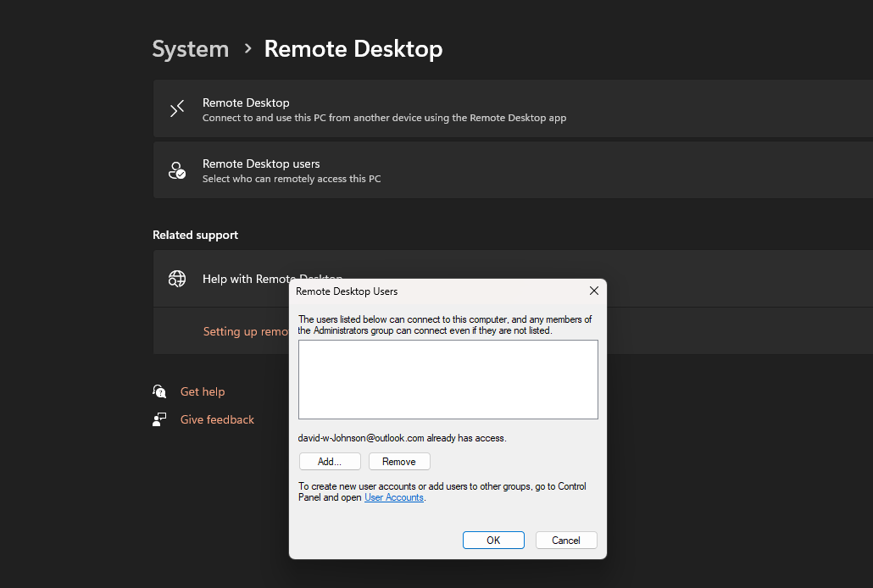Open the User Accounts hyperlink
Screen dimensions: 873x588
(x=393, y=497)
